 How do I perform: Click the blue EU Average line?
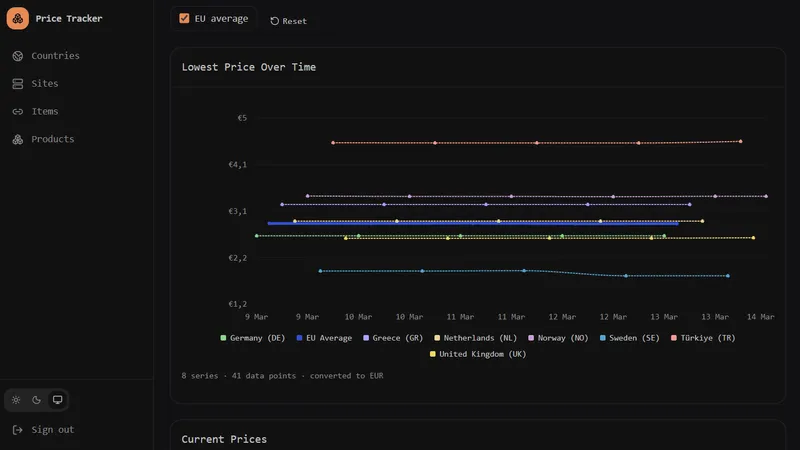click(473, 223)
